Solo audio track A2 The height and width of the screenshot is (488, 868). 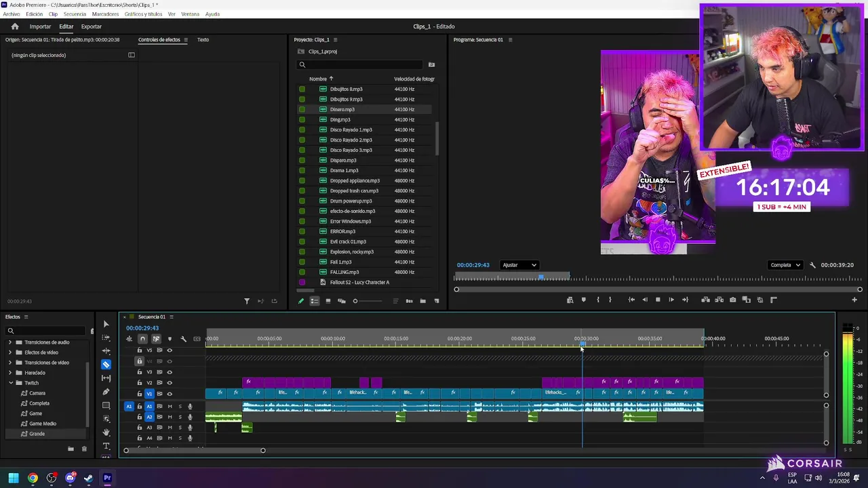point(180,417)
